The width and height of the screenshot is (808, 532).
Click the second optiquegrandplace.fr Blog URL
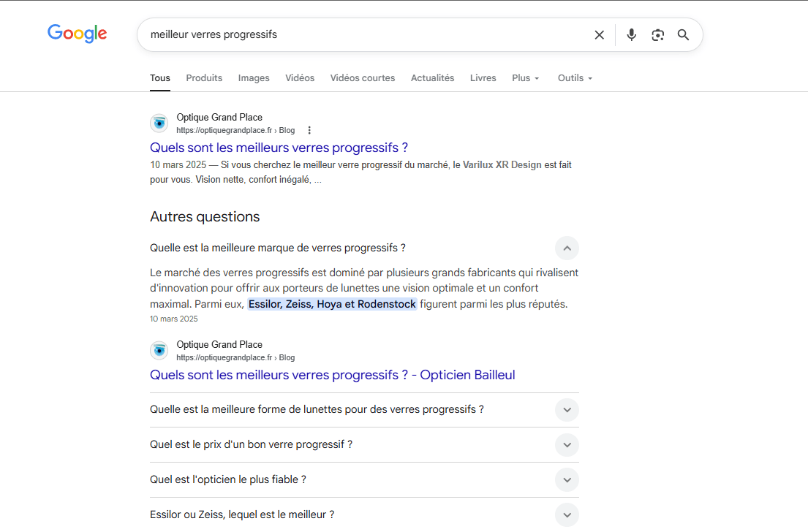(235, 357)
